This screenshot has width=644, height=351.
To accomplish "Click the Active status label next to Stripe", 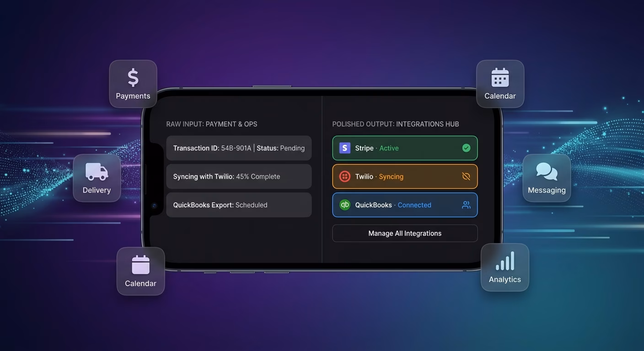I will coord(389,148).
